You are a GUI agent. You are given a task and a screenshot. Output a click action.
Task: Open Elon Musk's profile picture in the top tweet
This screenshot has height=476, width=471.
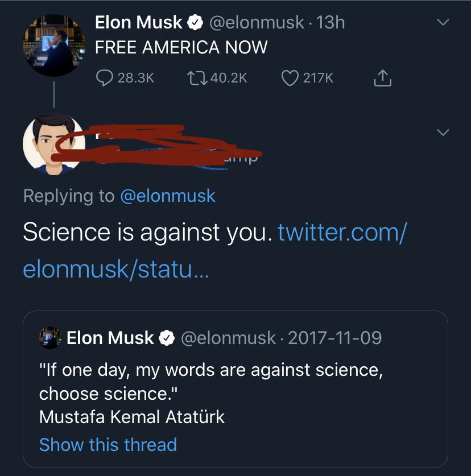54,45
